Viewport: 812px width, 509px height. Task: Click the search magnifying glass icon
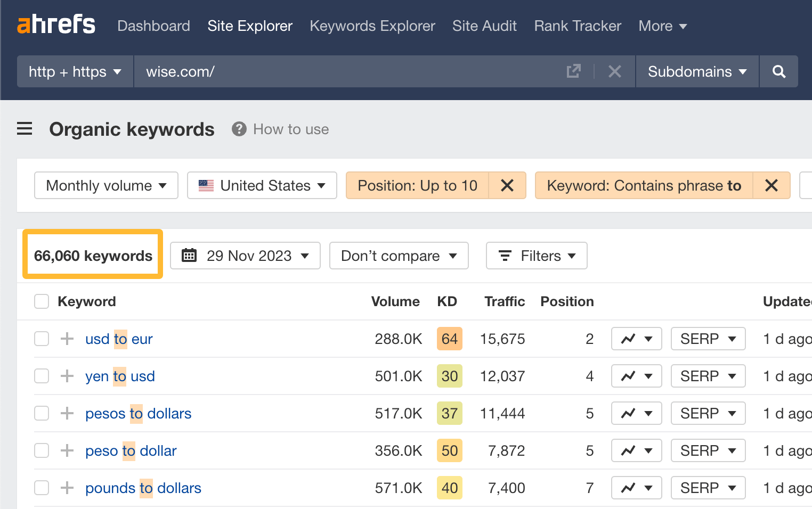tap(779, 71)
